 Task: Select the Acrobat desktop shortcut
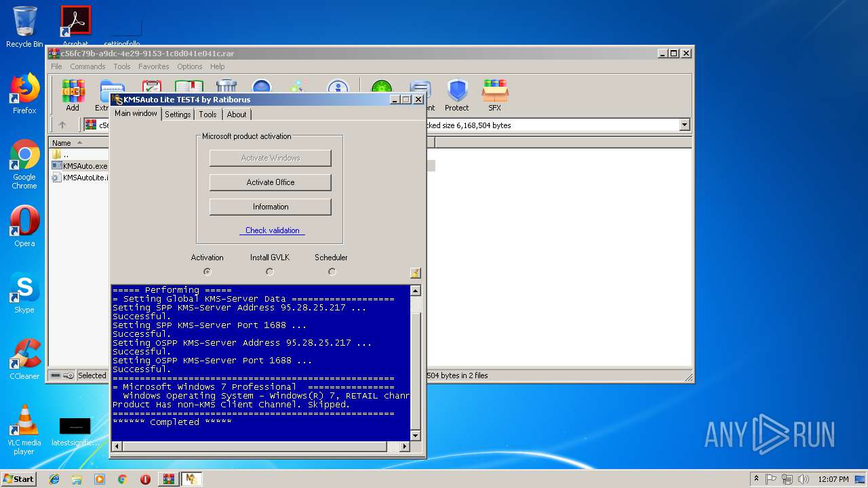pyautogui.click(x=75, y=27)
